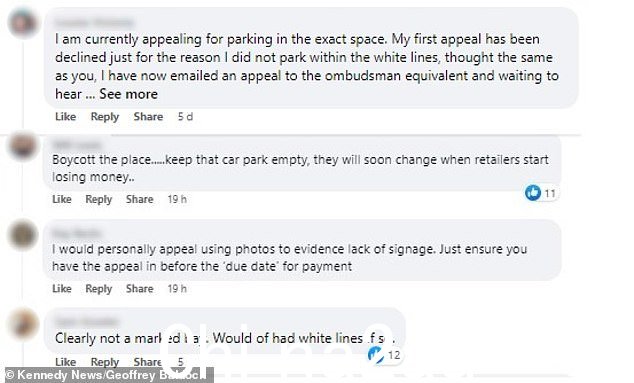Click the first commenter's profile picture
Viewport: 634px width, 383px height.
tap(23, 22)
